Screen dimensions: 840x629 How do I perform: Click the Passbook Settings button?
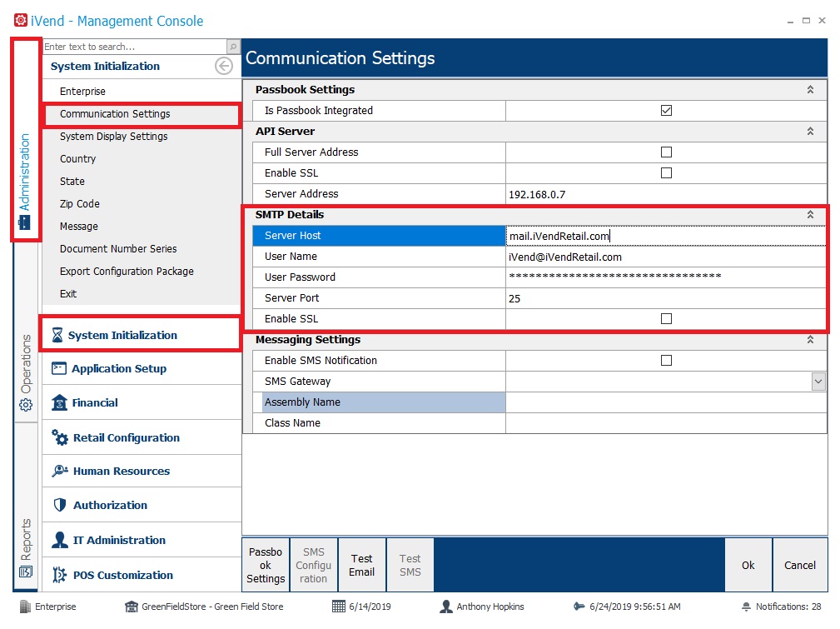coord(266,565)
